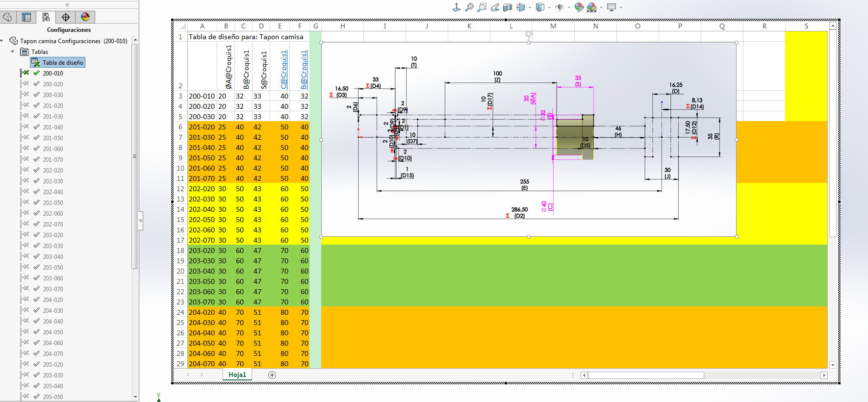Click the checkmark icon beside 201-060
868x402 pixels.
click(x=36, y=149)
